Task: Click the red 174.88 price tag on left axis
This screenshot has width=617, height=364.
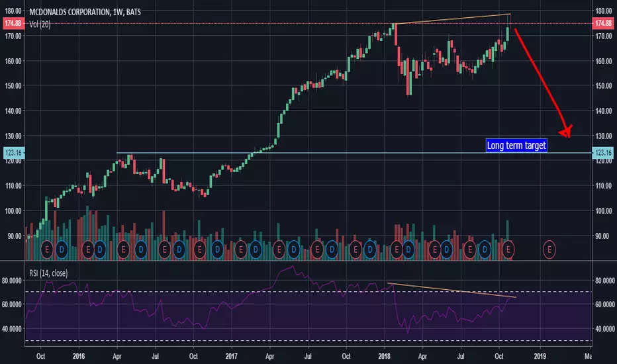Action: [x=13, y=23]
